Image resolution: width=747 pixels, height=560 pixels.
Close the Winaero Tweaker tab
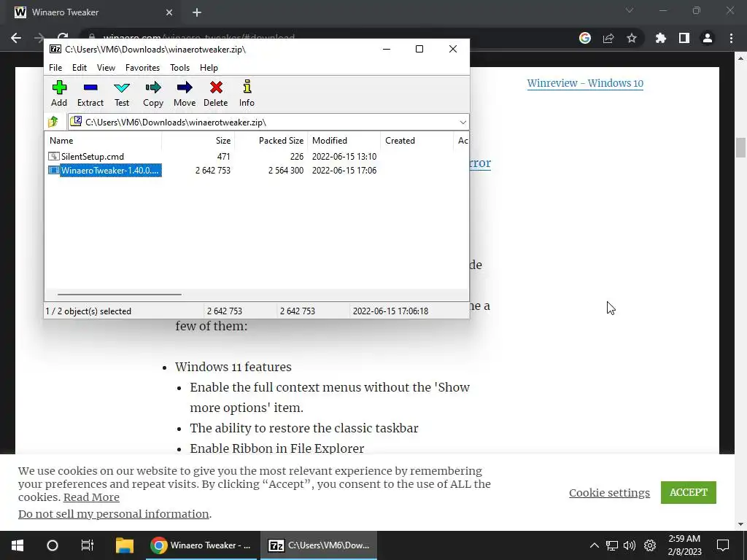169,12
